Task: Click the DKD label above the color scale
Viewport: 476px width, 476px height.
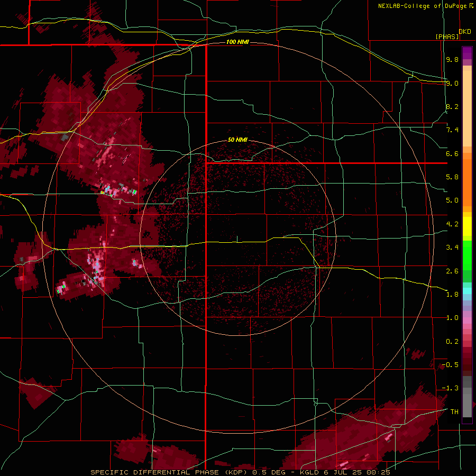Action: click(465, 32)
